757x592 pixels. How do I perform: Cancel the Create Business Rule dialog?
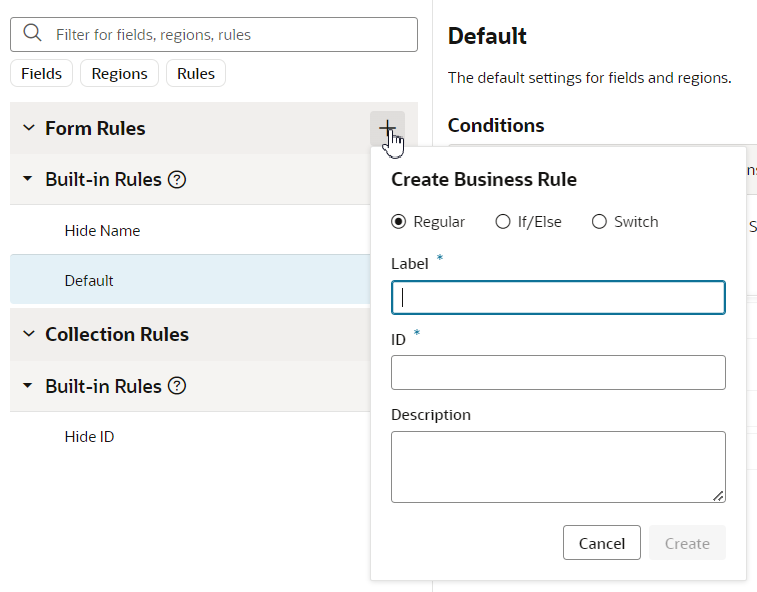tap(601, 543)
